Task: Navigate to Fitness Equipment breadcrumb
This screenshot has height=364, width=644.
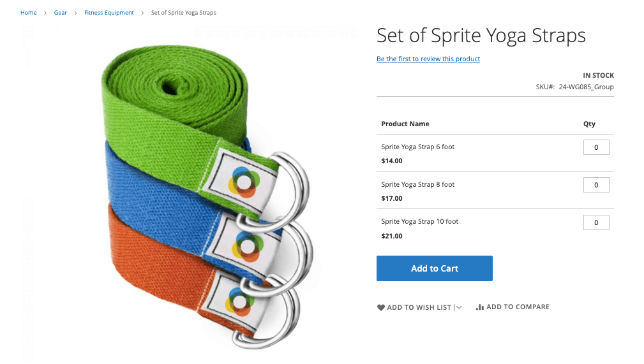Action: [109, 13]
